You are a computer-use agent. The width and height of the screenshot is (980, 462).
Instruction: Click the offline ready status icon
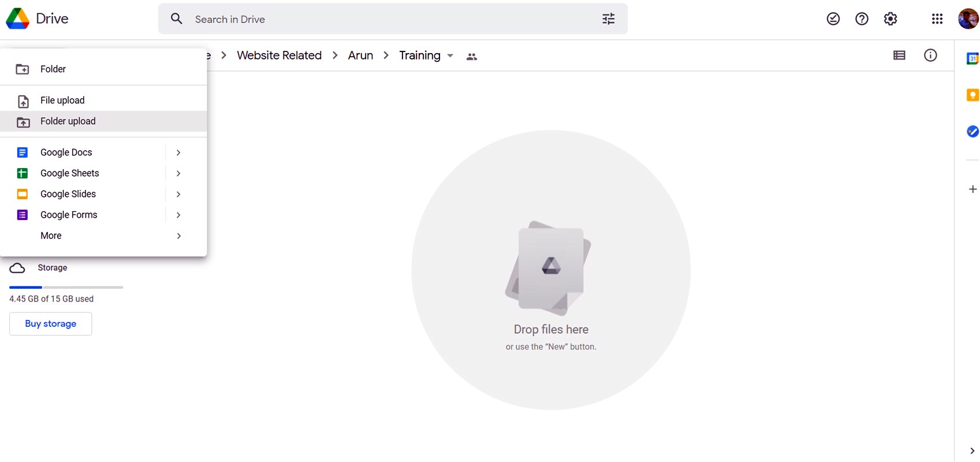tap(833, 19)
